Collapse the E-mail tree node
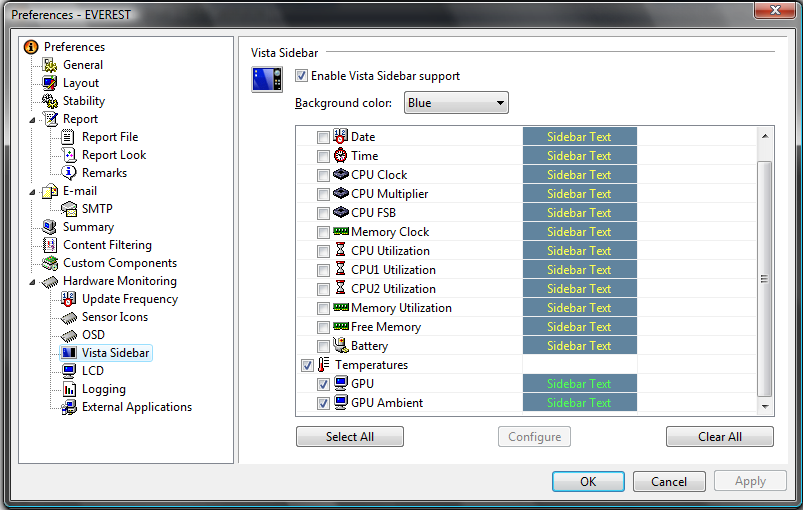The height and width of the screenshot is (510, 803). (x=32, y=192)
